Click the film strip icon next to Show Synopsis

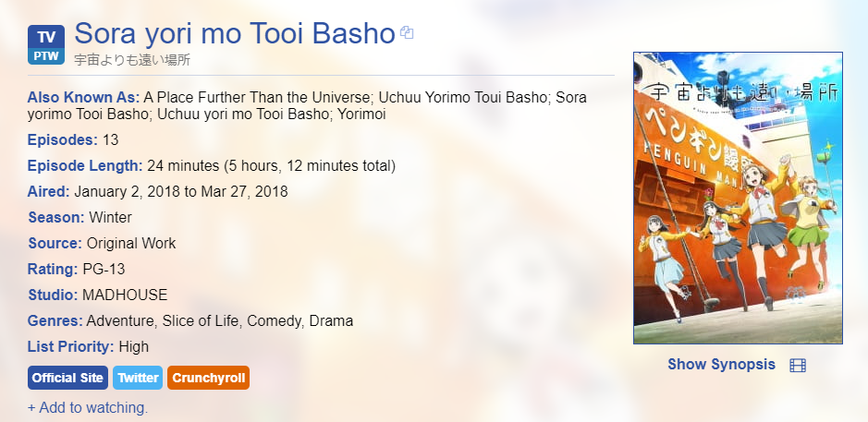pos(798,365)
